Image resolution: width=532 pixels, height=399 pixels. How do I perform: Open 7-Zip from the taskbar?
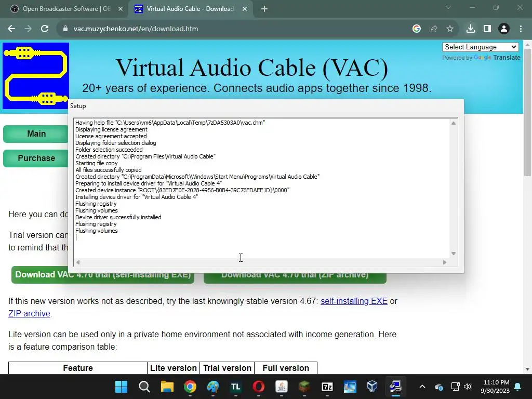click(327, 387)
